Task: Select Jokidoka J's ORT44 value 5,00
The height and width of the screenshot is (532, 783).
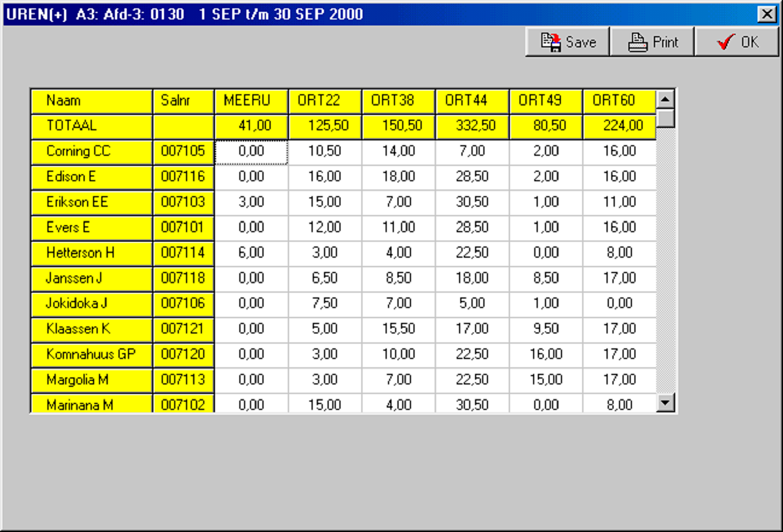Action: [472, 304]
